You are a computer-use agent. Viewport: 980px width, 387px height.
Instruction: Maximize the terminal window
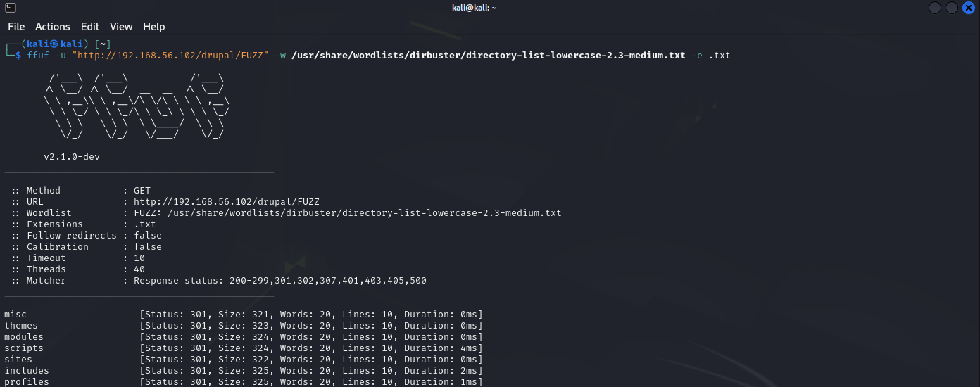[952, 8]
